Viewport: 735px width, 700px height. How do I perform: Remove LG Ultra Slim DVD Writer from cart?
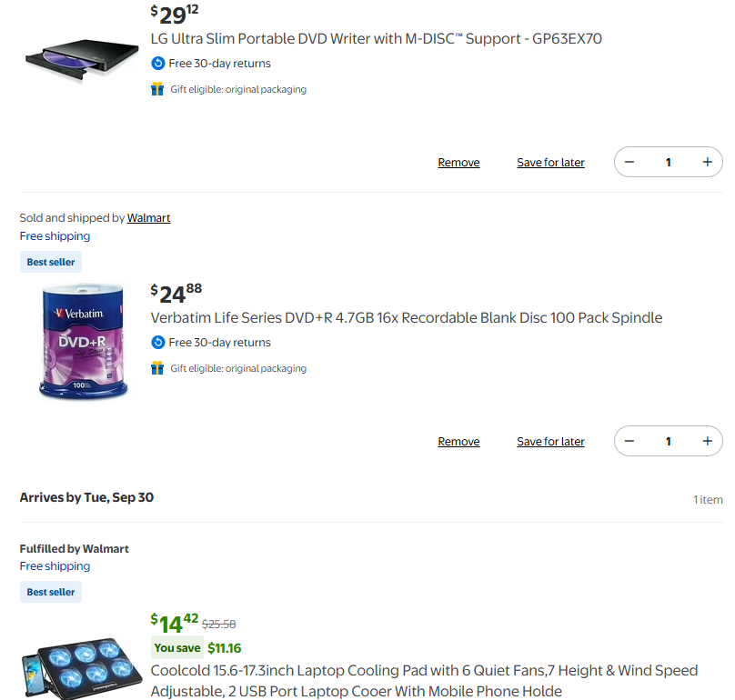pos(458,163)
